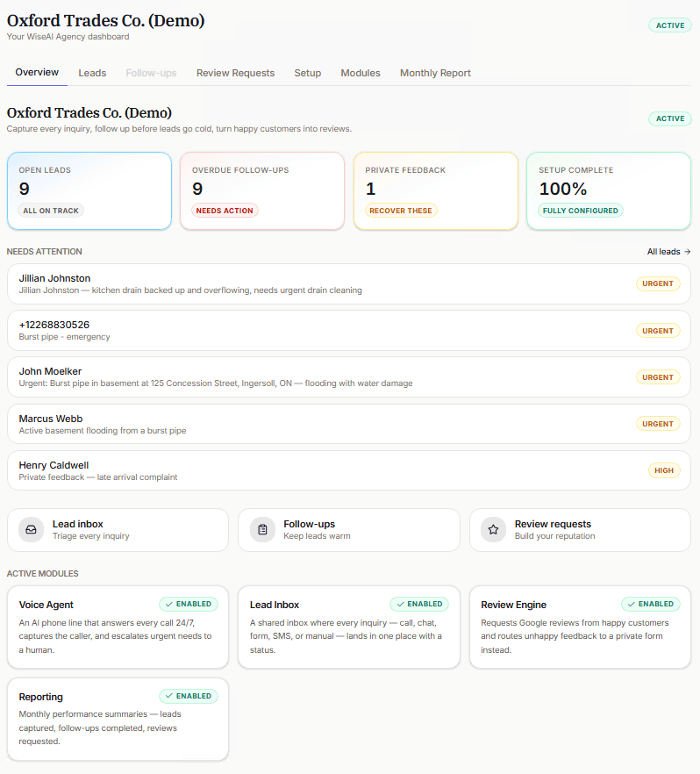Open the Follow-ups clipboard icon

click(x=262, y=530)
